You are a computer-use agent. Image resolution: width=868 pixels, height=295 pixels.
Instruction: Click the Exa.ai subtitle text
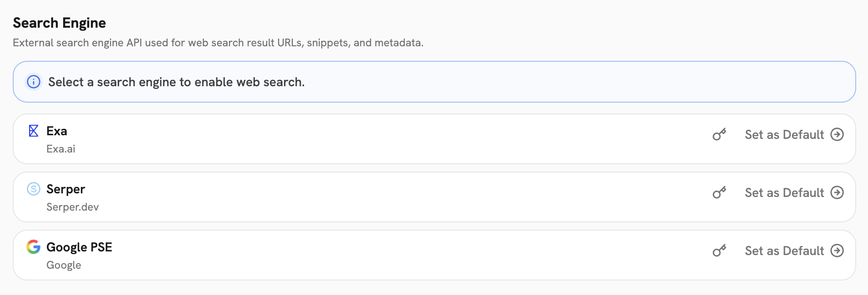(60, 149)
